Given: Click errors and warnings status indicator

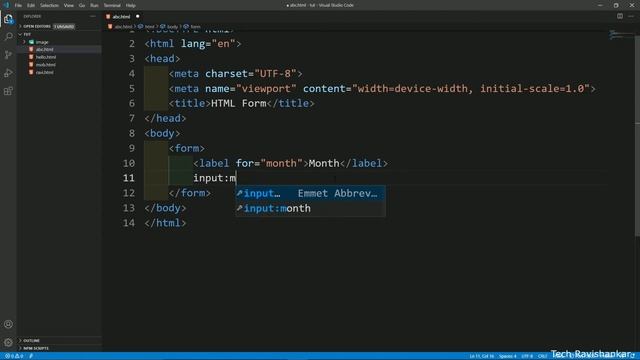Looking at the screenshot, I should 13,356.
